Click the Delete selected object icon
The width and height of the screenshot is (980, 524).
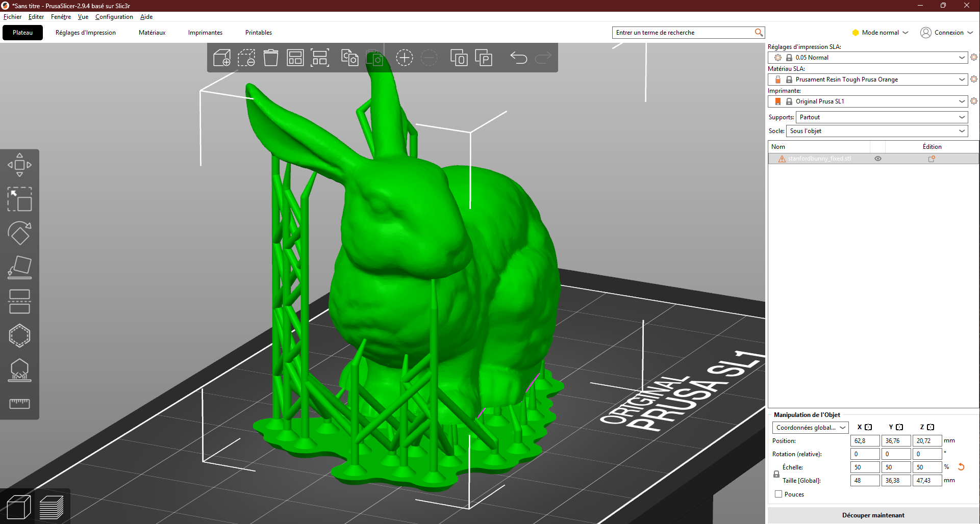pos(246,58)
